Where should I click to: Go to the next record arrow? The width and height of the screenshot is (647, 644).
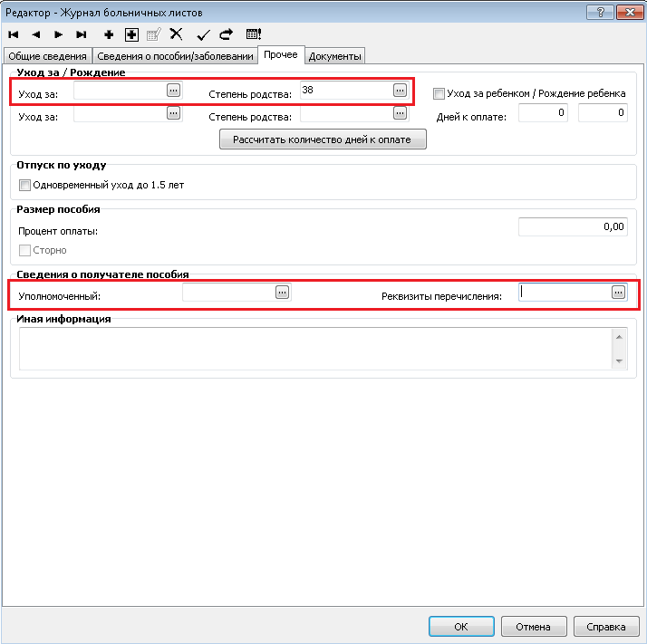coord(59,34)
